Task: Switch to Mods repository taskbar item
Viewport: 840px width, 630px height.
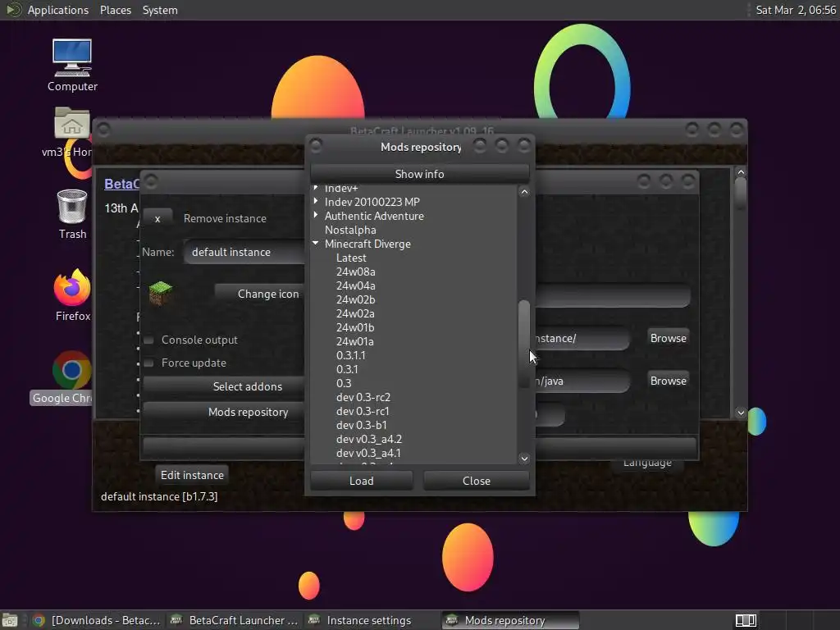Action: click(x=510, y=620)
